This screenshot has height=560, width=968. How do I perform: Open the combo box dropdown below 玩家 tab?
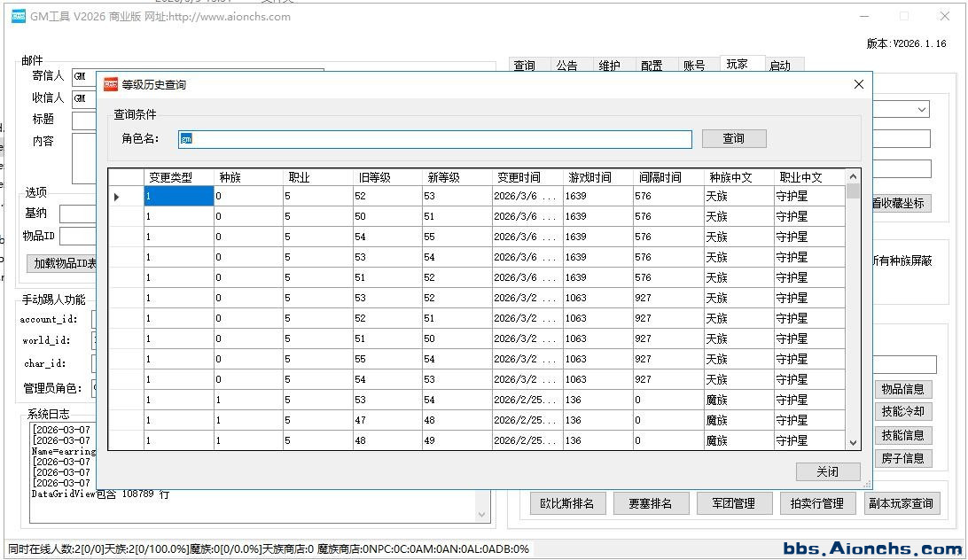pyautogui.click(x=922, y=110)
